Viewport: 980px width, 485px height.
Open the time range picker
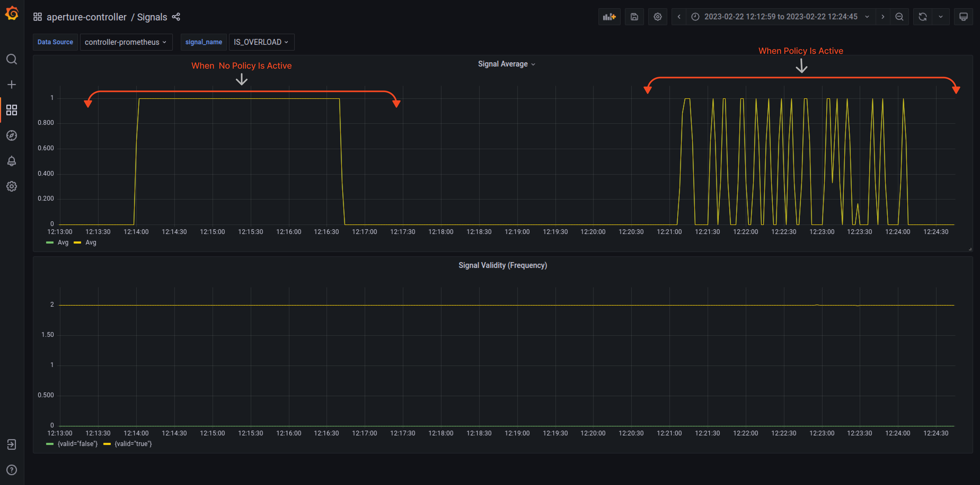781,17
